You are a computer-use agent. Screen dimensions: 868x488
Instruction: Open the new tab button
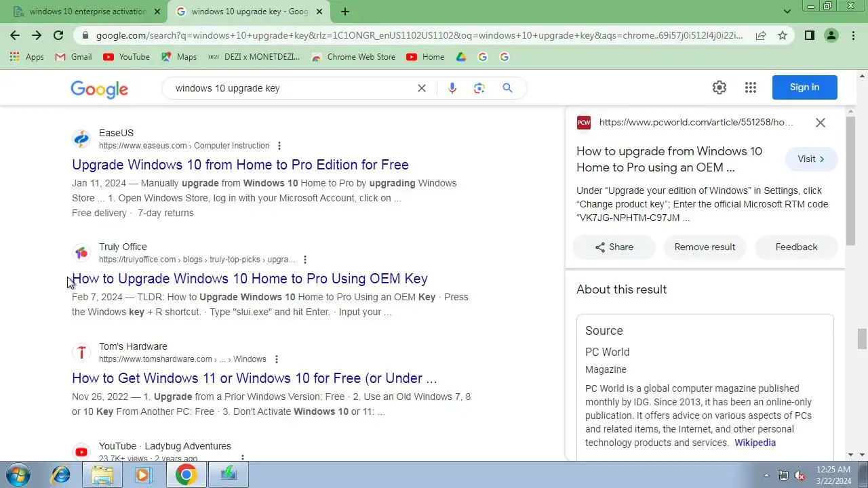pos(345,12)
